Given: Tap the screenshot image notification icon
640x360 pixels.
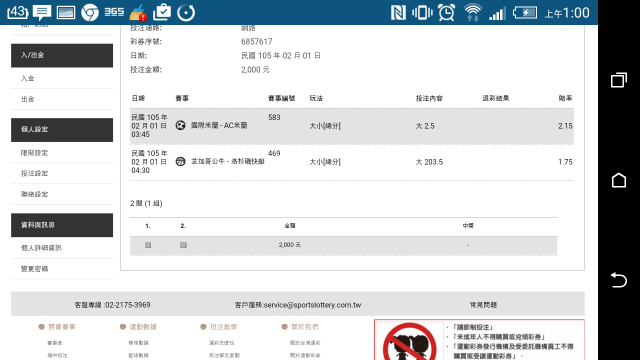Looking at the screenshot, I should pyautogui.click(x=66, y=13).
